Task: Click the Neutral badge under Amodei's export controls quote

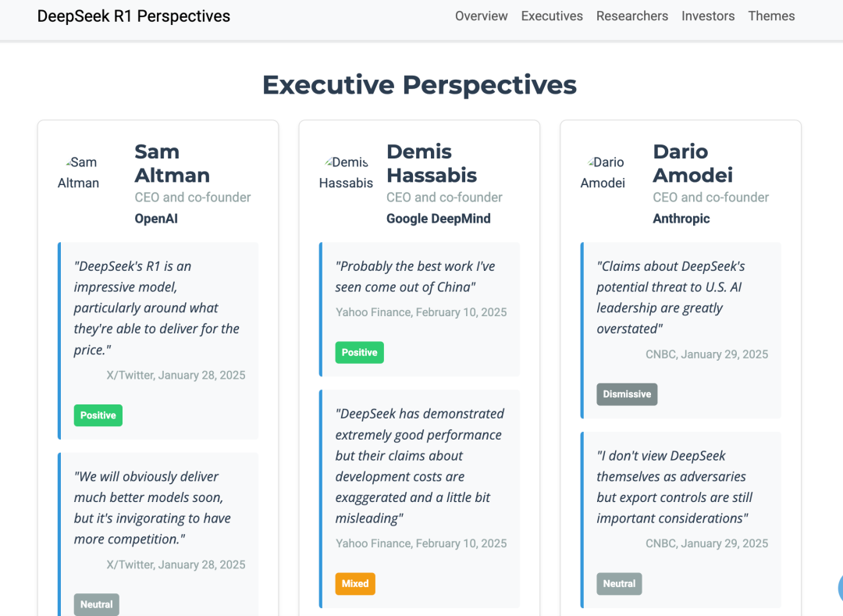Action: [x=619, y=583]
